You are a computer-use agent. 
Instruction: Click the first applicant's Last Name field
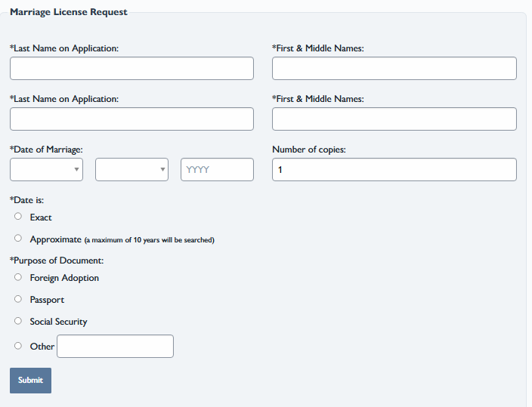pos(131,69)
